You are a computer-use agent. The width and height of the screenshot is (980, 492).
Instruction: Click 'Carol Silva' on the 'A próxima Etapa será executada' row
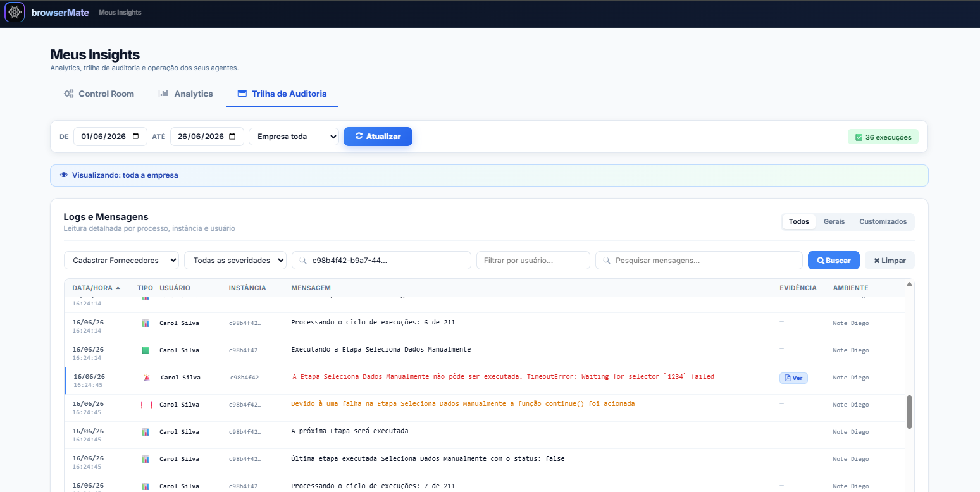[x=179, y=432]
